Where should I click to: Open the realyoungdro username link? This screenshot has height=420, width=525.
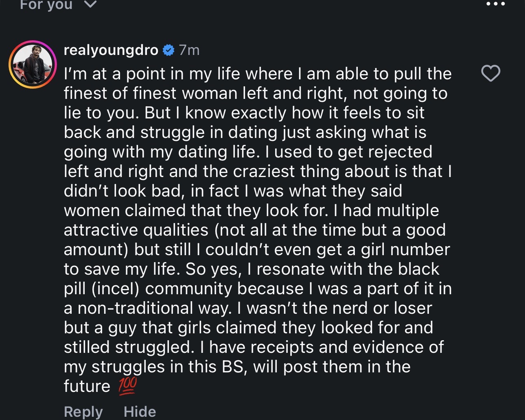(111, 50)
